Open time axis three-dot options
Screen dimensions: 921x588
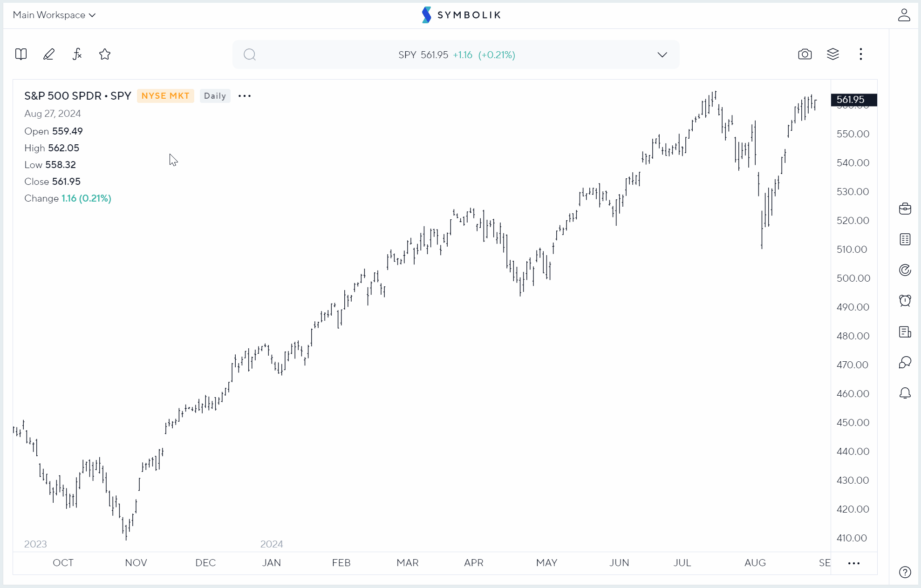pyautogui.click(x=854, y=563)
